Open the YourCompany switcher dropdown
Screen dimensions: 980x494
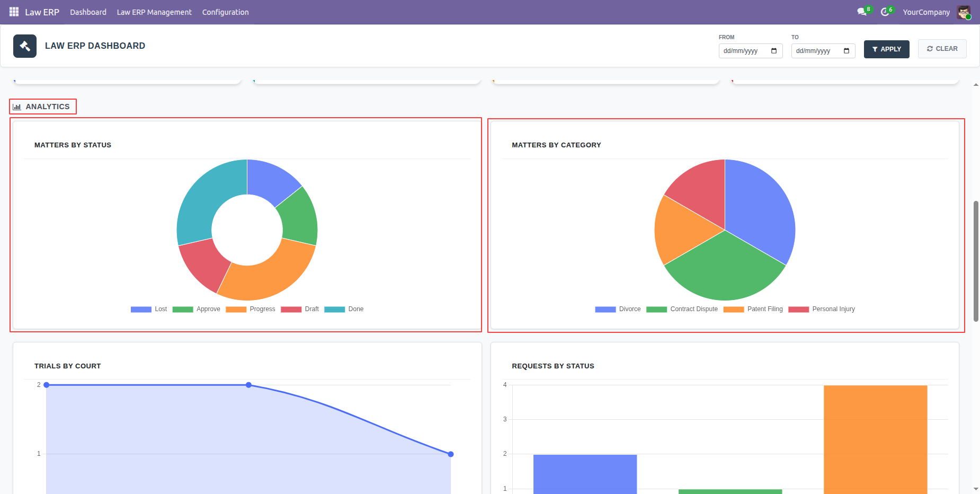click(926, 12)
